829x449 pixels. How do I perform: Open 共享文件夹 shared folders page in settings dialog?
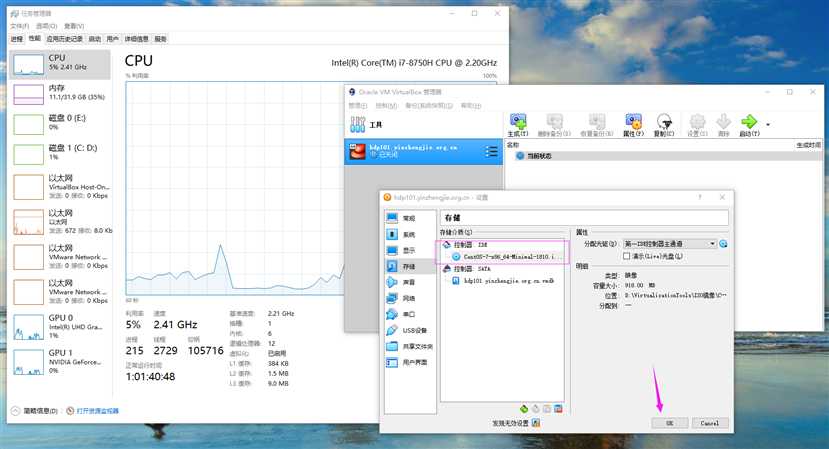pos(410,346)
